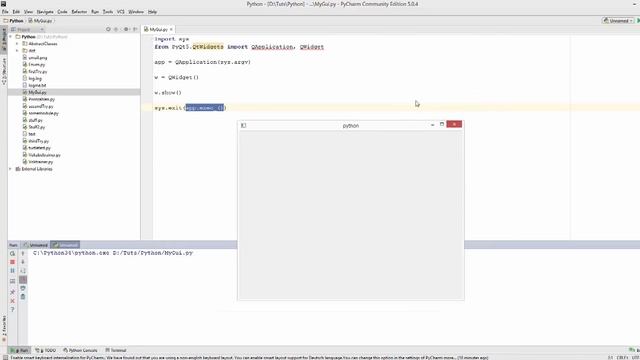Click the red Stop process icon
The image size is (640, 360).
click(12, 262)
